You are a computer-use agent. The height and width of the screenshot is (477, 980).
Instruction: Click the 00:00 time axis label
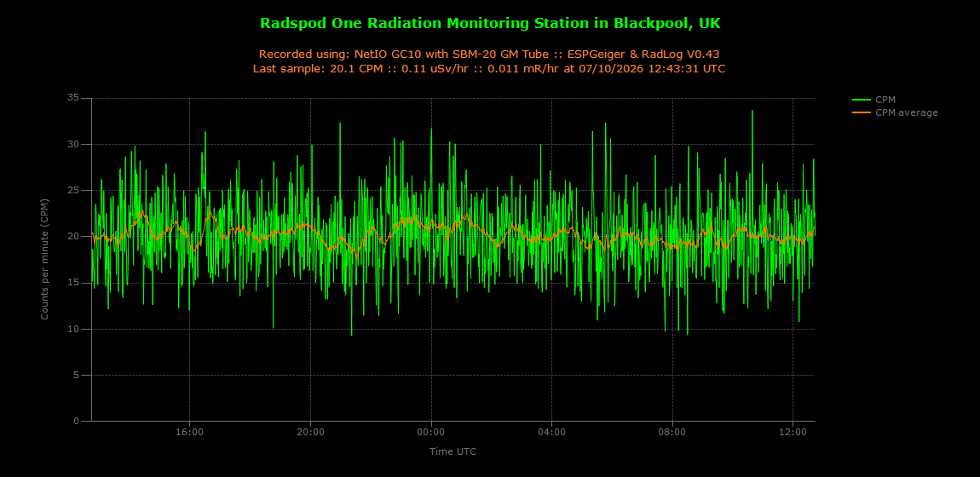(x=430, y=432)
